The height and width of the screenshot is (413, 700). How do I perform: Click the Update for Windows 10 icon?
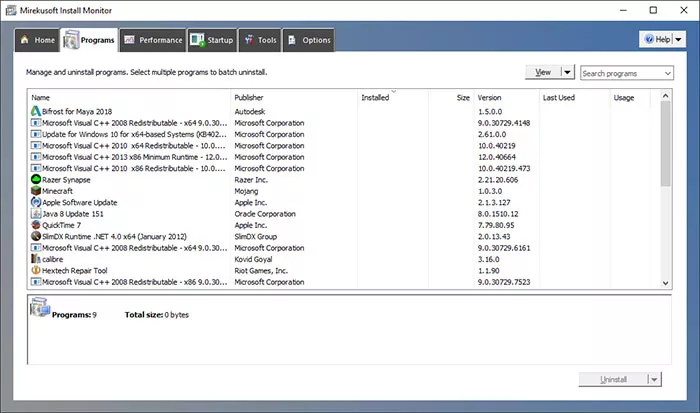pyautogui.click(x=36, y=134)
